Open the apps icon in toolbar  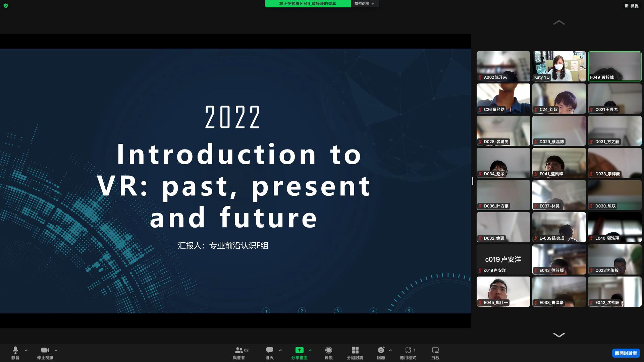408,350
